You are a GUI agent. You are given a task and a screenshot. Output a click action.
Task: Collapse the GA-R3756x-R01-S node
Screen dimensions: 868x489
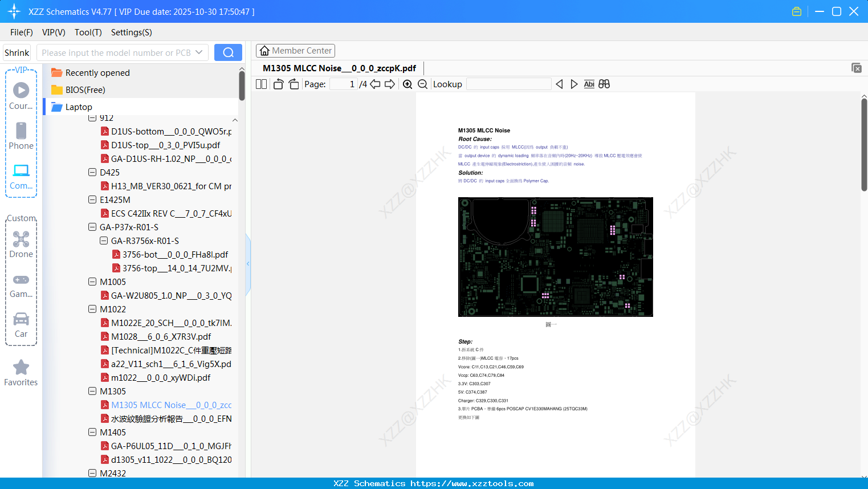click(104, 241)
